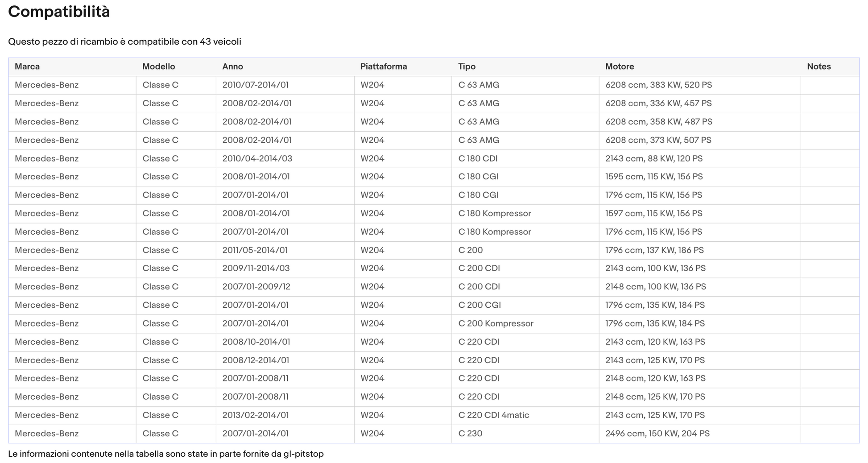Click the 1595 ccm engine cell
Screen dimensions: 868x463
pyautogui.click(x=699, y=177)
